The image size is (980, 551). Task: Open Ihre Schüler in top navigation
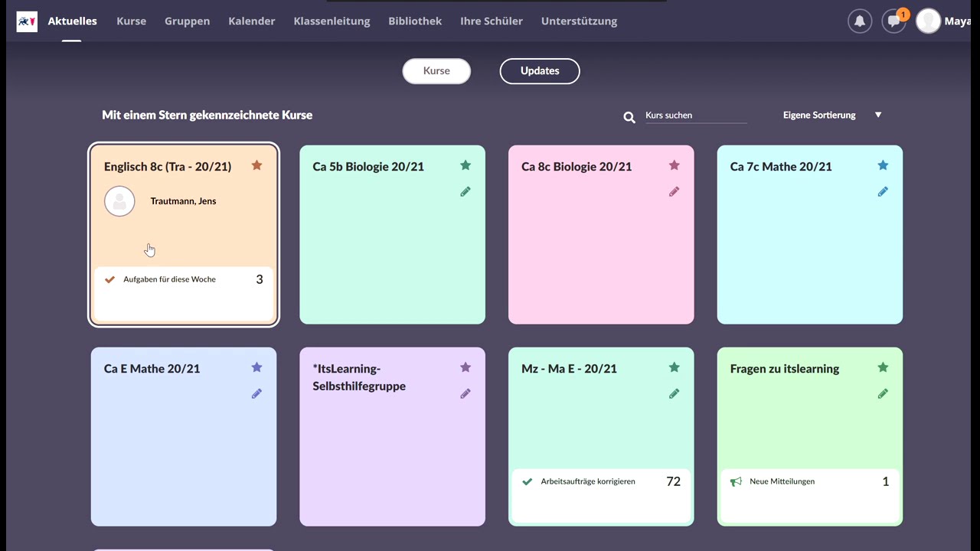[x=492, y=21]
